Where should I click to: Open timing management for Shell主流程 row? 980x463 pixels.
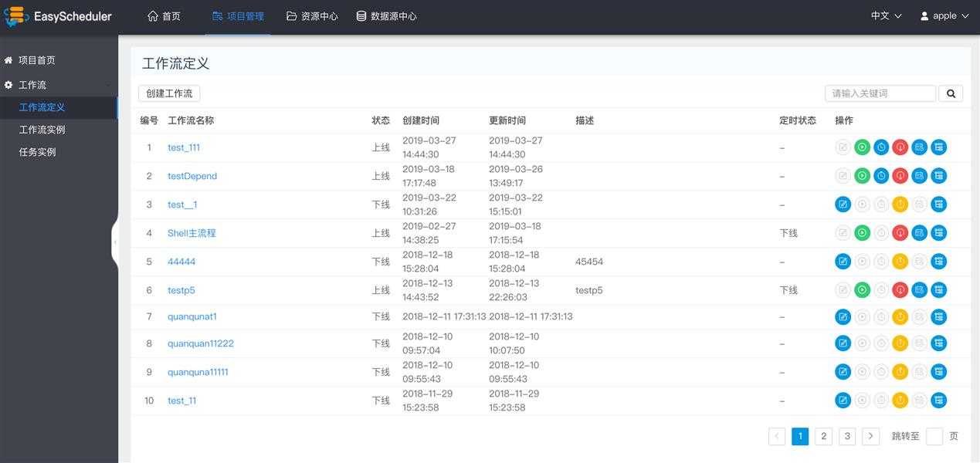point(919,233)
